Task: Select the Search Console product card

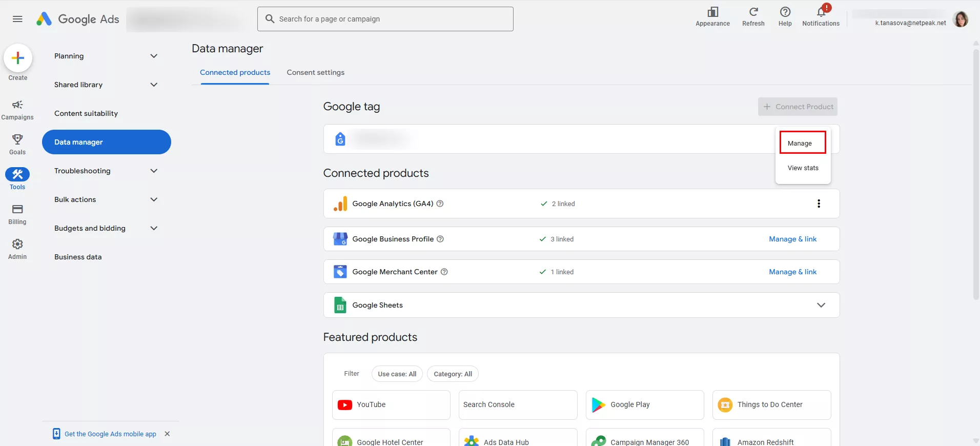Action: pyautogui.click(x=518, y=405)
